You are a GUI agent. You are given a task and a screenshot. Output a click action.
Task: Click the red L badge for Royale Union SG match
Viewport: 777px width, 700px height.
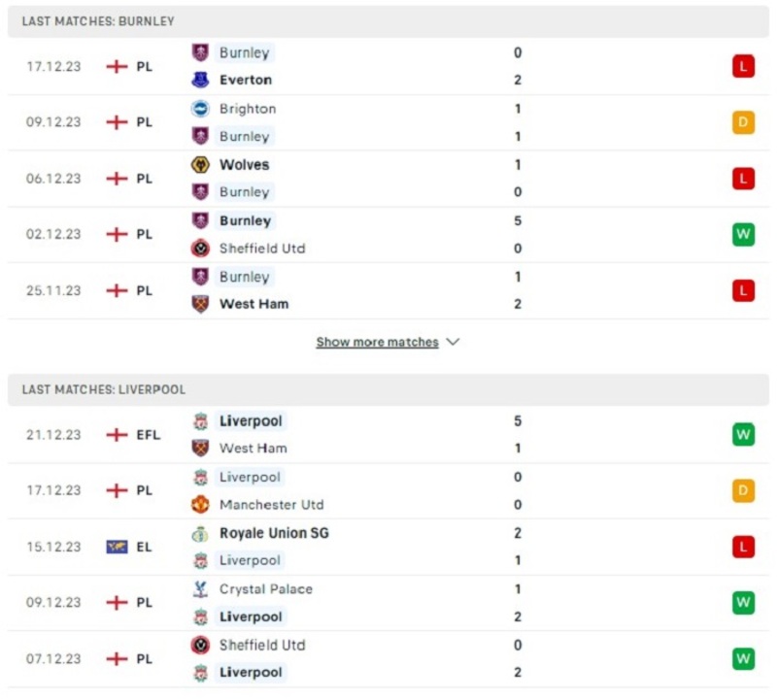point(743,547)
